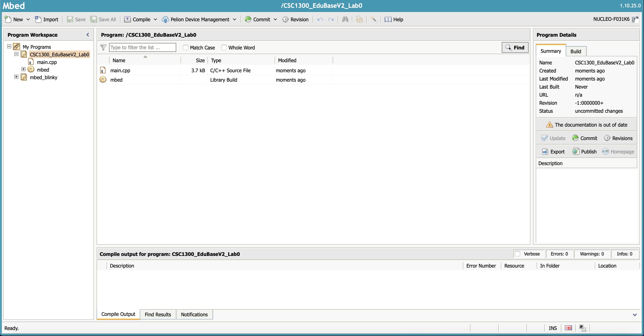Open the New dropdown arrow

pos(28,19)
